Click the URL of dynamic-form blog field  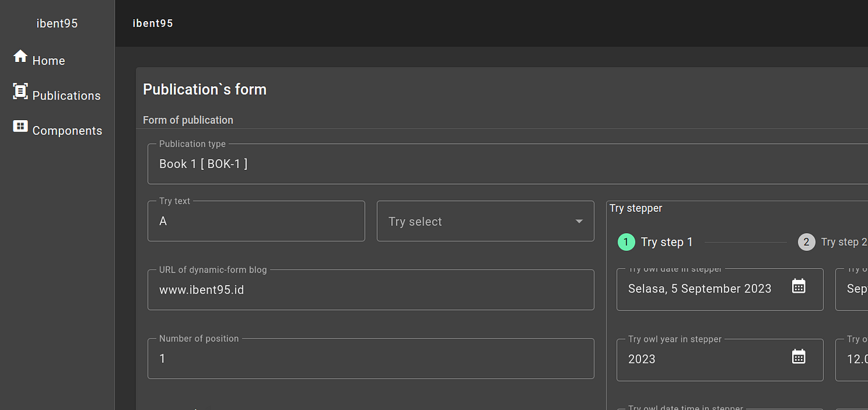pos(371,290)
